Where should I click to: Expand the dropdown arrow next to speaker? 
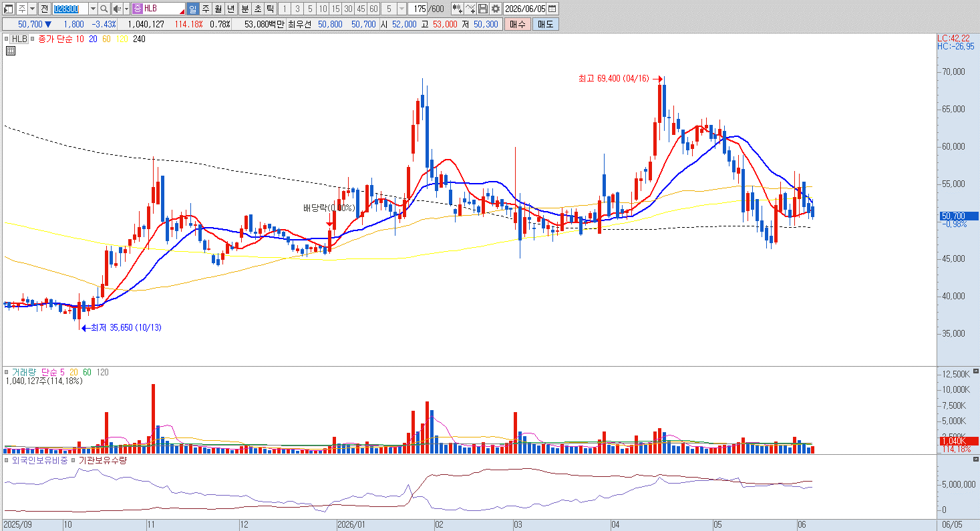coord(126,9)
